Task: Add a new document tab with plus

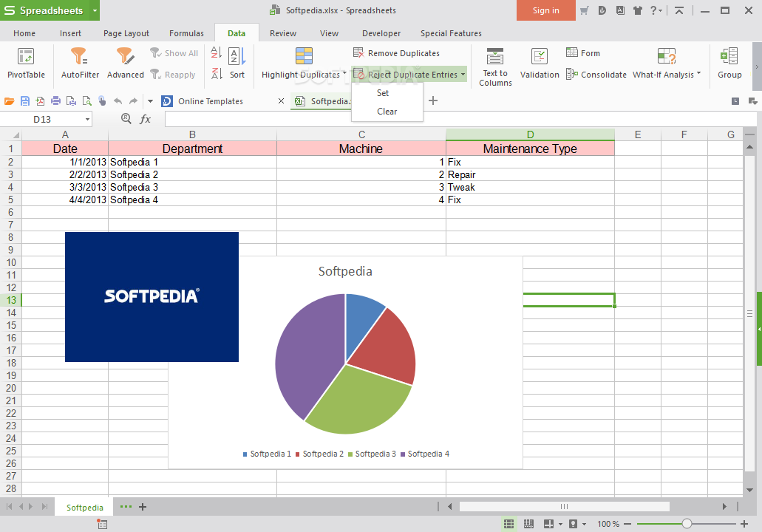Action: [433, 100]
